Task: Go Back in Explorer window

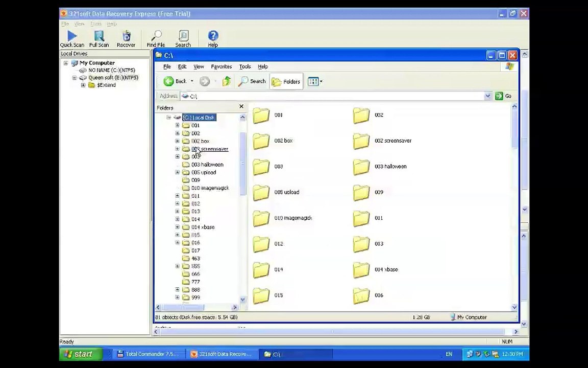Action: (175, 81)
